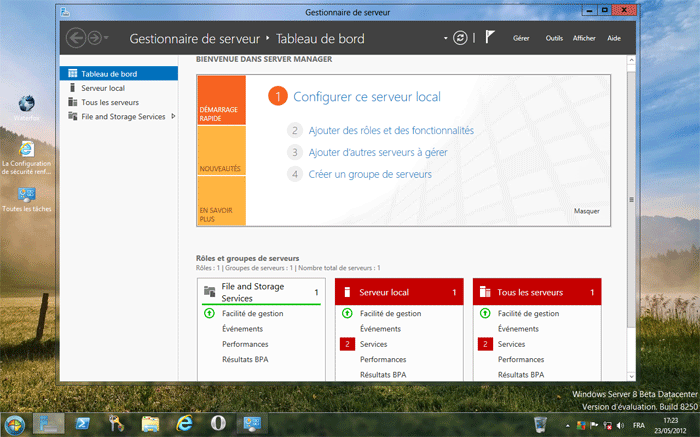Open Performances in Serveur local tile
Image resolution: width=700 pixels, height=437 pixels.
click(383, 359)
